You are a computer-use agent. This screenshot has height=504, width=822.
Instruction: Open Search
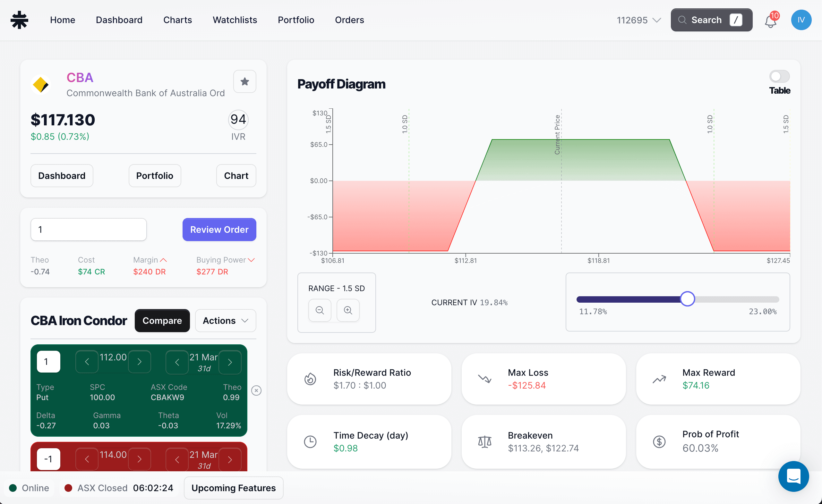(x=711, y=20)
